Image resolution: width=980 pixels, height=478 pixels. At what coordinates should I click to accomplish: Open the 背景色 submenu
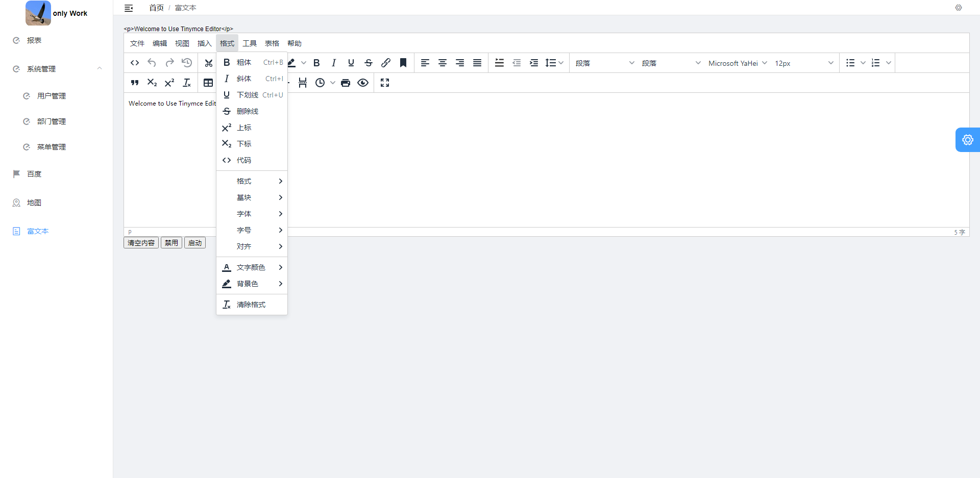click(x=252, y=284)
